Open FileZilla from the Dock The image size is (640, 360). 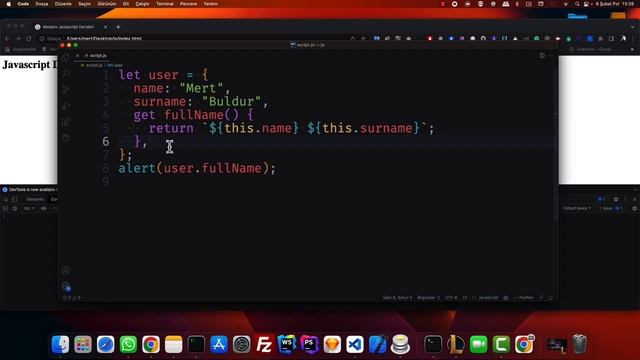264,344
